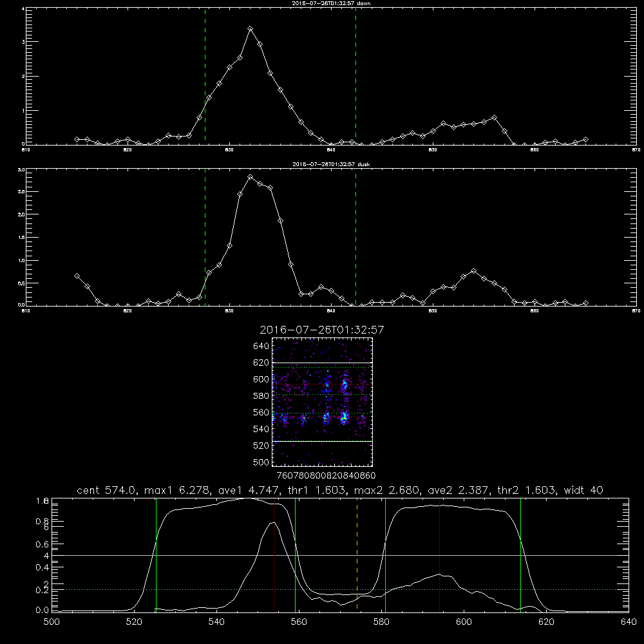Click y-axis label 560 beside the spectral image
The height and width of the screenshot is (644, 644).
(x=261, y=412)
